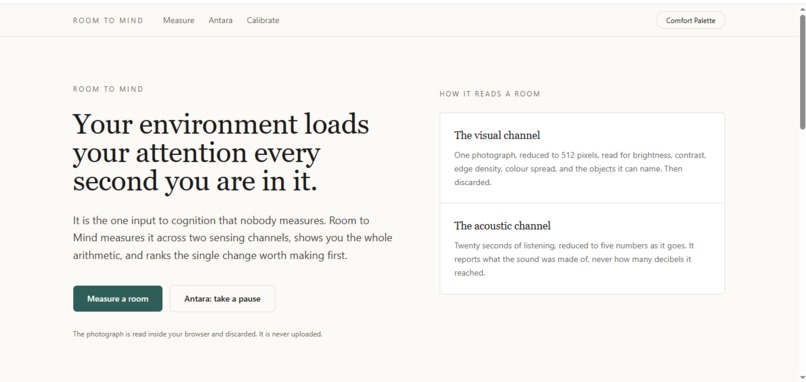This screenshot has width=806, height=382.
Task: Click 'The acoustic channel' card heading
Action: (x=502, y=226)
